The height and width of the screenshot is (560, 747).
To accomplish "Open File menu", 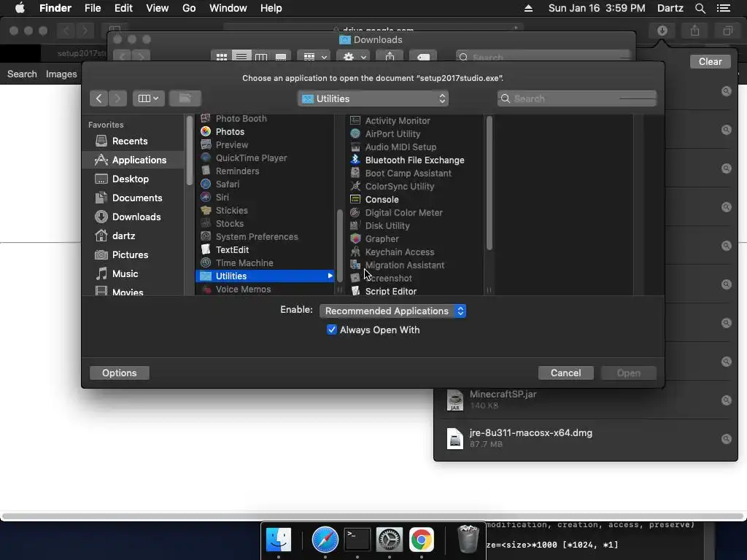I will pyautogui.click(x=93, y=8).
